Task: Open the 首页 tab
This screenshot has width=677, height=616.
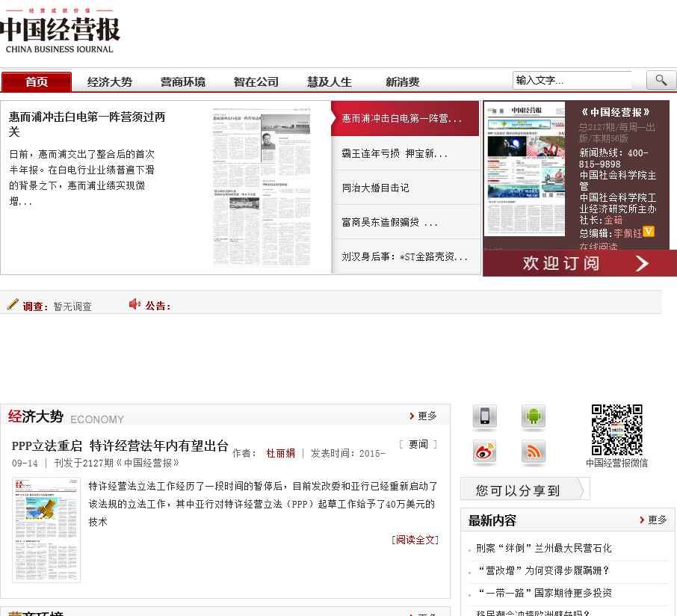Action: point(37,81)
